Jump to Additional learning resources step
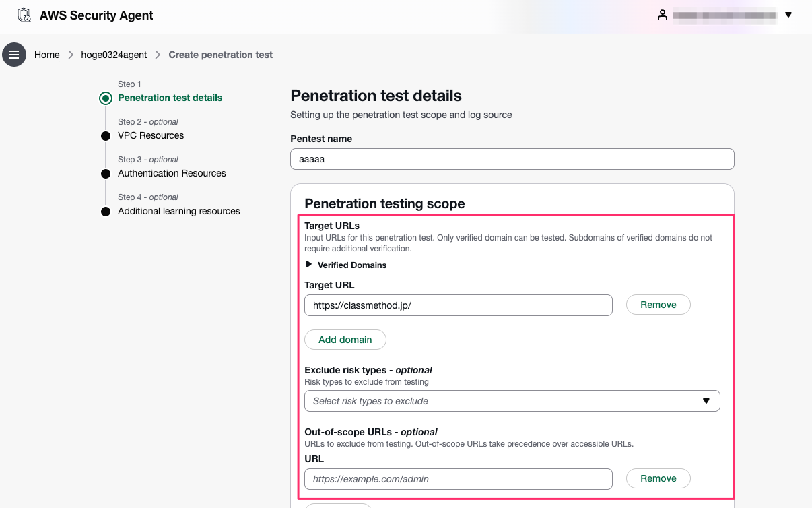The width and height of the screenshot is (812, 508). (179, 211)
